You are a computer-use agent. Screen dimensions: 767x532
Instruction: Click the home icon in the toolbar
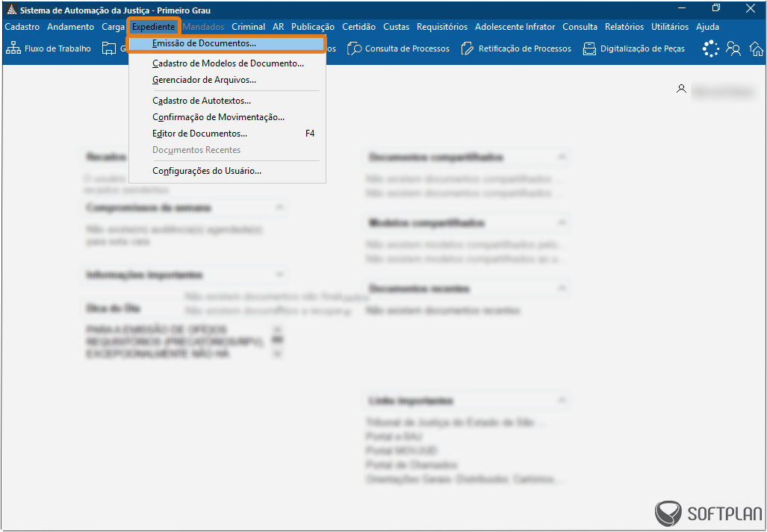click(x=757, y=48)
